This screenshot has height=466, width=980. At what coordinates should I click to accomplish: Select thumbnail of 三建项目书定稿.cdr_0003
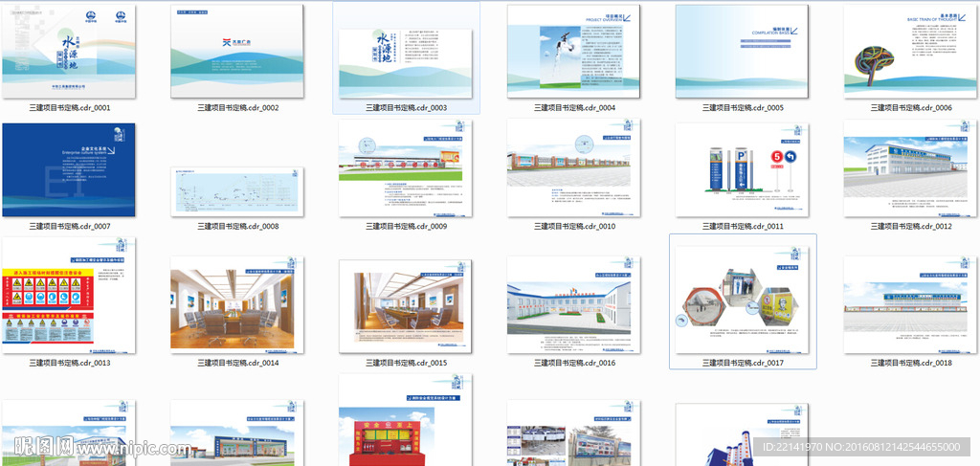tap(405, 63)
